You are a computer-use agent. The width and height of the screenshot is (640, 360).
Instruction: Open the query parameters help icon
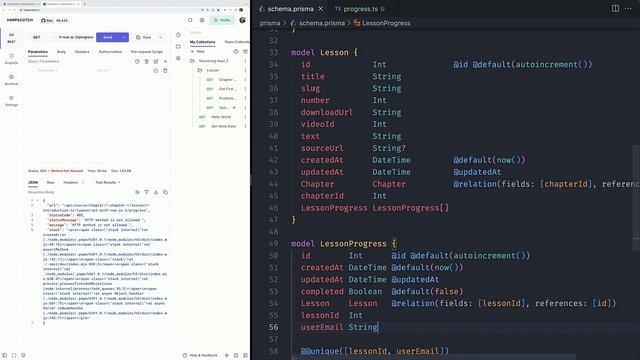click(137, 61)
